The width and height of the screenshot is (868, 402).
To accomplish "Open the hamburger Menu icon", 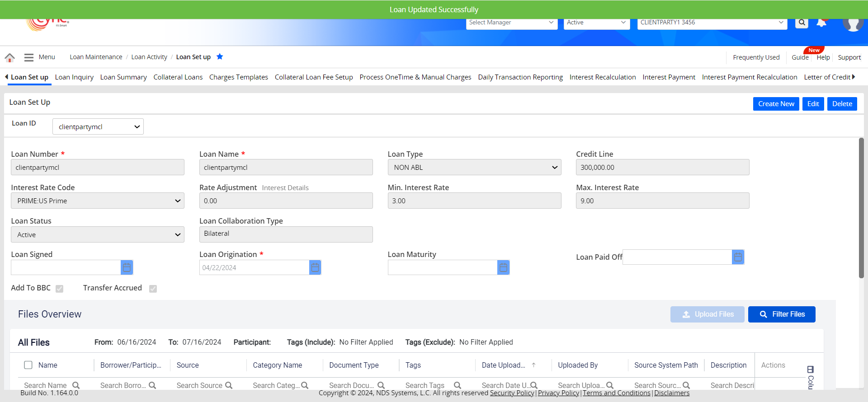I will click(29, 57).
